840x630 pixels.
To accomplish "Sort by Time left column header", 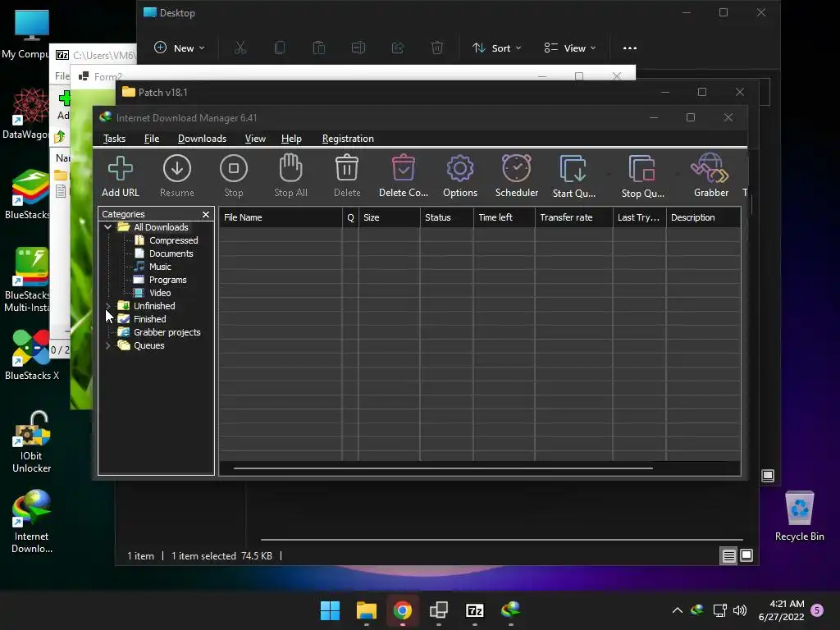I will 504,217.
